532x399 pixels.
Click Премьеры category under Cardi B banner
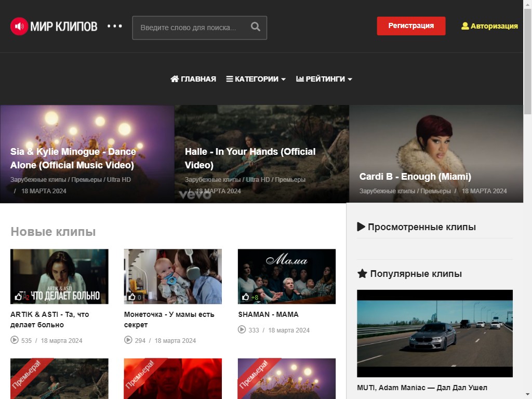click(x=436, y=191)
